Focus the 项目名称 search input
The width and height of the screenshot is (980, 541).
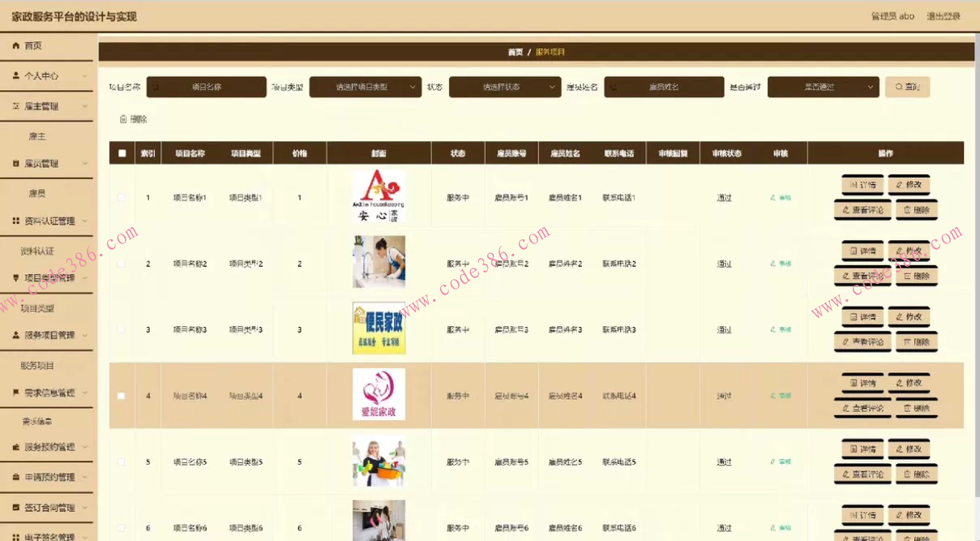206,87
